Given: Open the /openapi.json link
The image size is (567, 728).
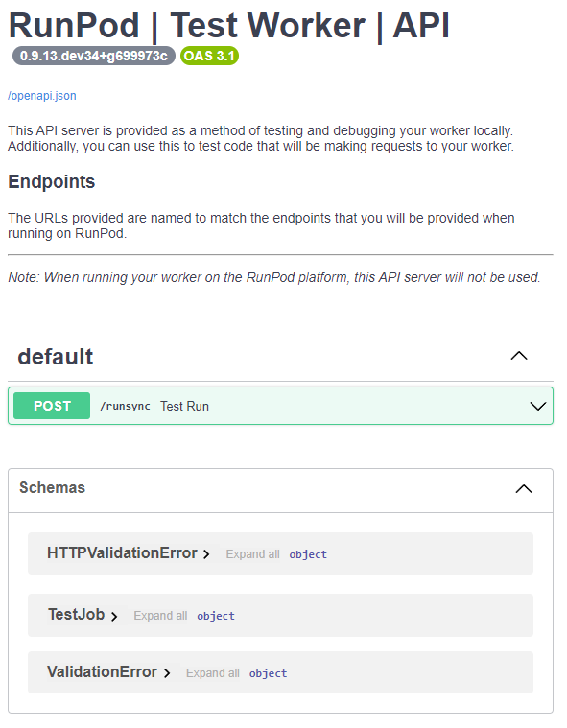Looking at the screenshot, I should [42, 96].
